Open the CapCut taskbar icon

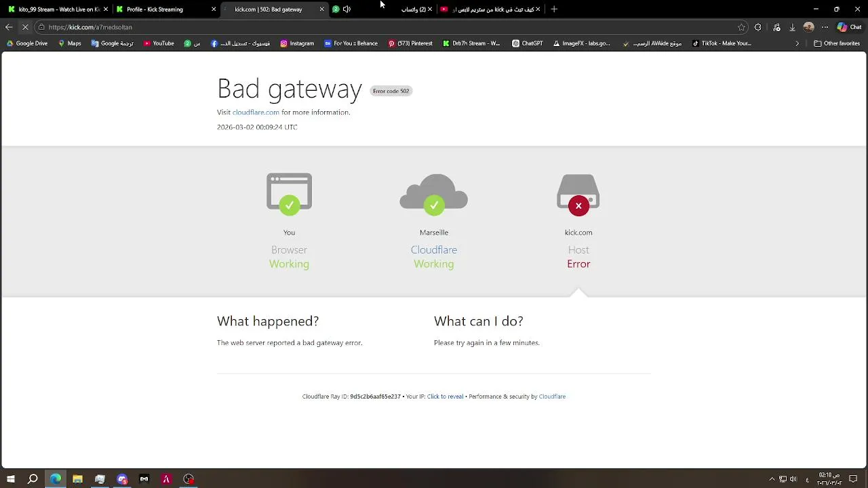[x=144, y=479]
